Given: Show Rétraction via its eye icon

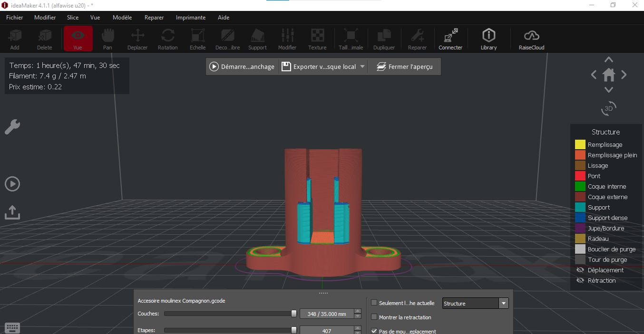Looking at the screenshot, I should coord(580,280).
